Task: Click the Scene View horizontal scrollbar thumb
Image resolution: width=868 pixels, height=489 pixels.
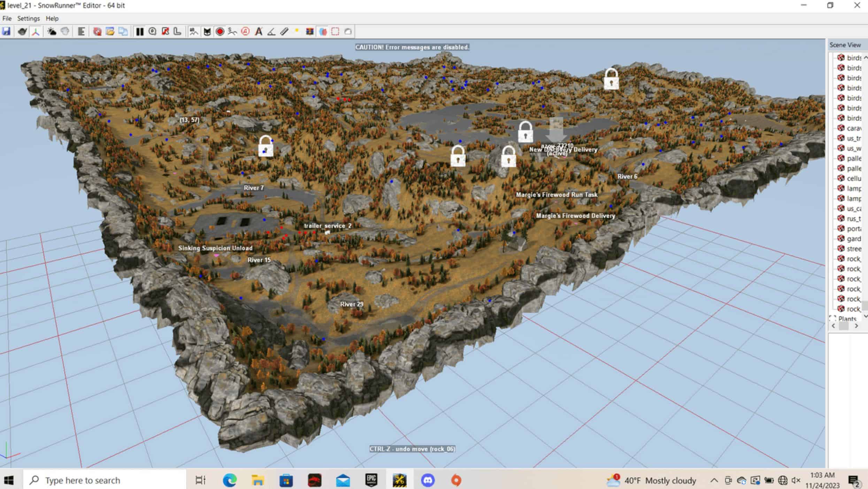Action: (x=844, y=326)
